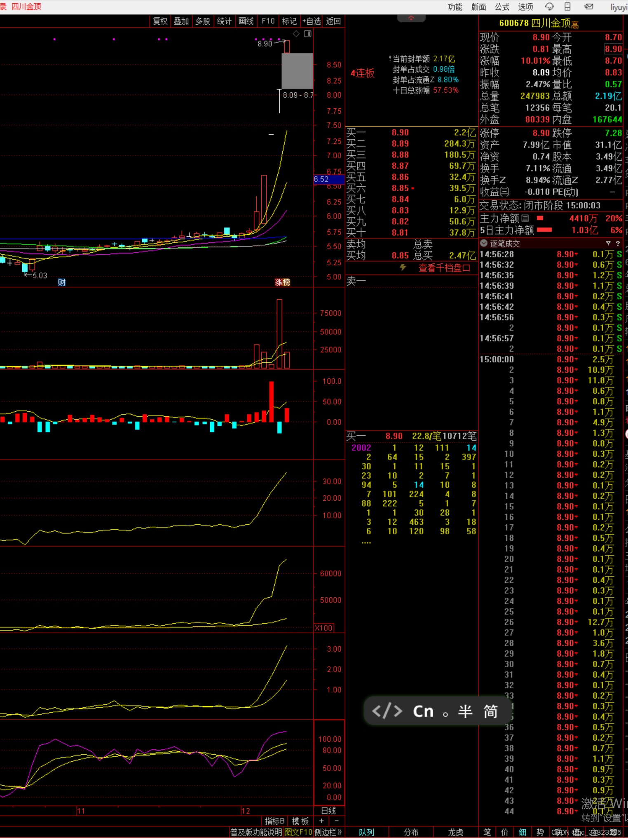The height and width of the screenshot is (840, 628).
Task: Click the 涨榜 marker on the chart
Action: click(x=283, y=282)
